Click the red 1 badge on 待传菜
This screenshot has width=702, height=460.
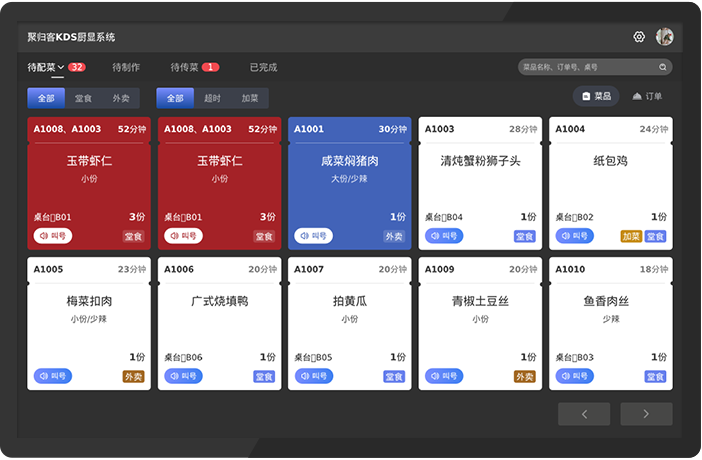click(x=210, y=67)
